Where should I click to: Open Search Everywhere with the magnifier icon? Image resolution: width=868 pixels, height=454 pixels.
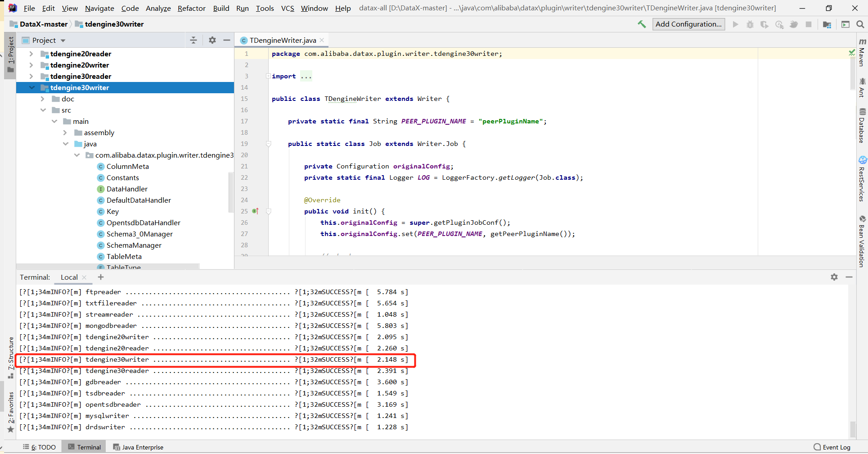coord(860,24)
